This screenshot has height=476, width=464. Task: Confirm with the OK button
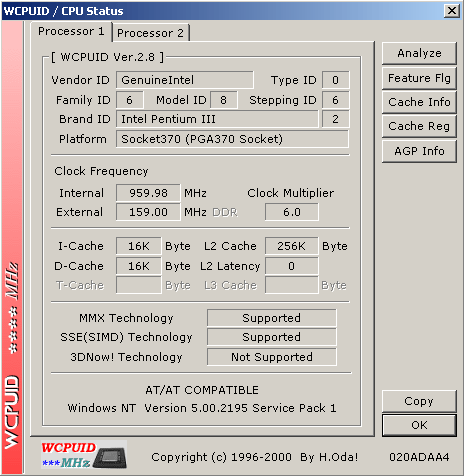click(x=419, y=425)
